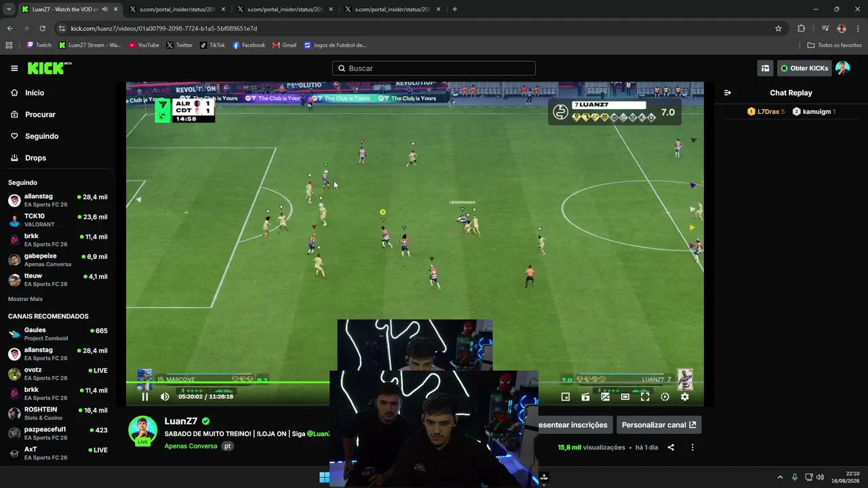This screenshot has width=868, height=488.
Task: Open the Gaules recommended channel
Action: tap(57, 333)
